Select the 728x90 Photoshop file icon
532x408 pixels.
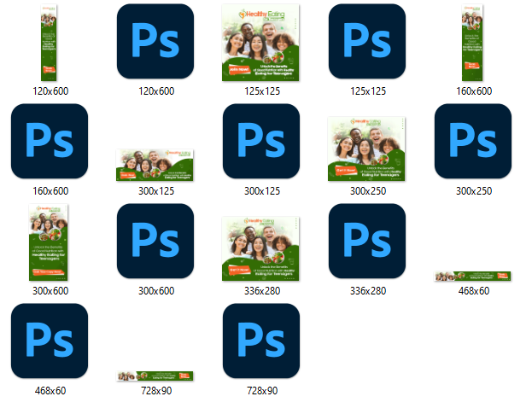click(261, 341)
